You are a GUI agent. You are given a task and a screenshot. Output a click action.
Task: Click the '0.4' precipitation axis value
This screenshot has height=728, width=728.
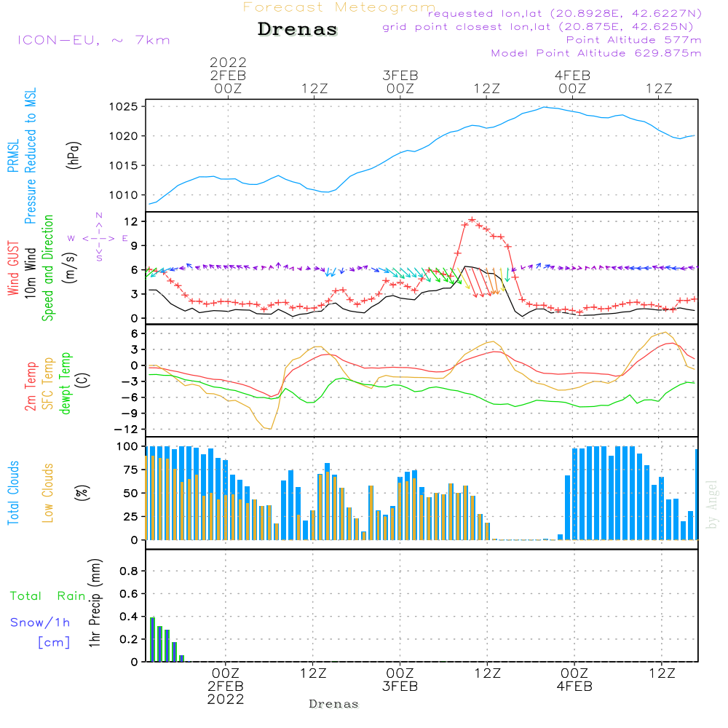coord(129,617)
